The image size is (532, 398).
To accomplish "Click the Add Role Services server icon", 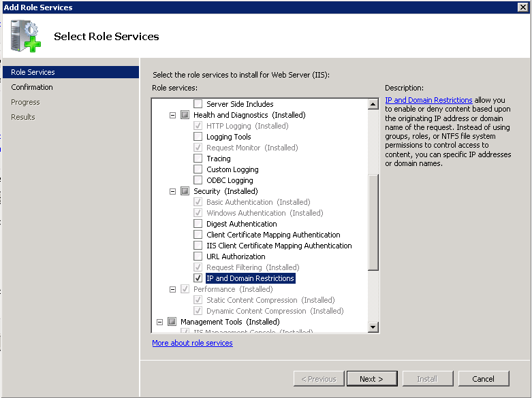I will click(x=25, y=36).
